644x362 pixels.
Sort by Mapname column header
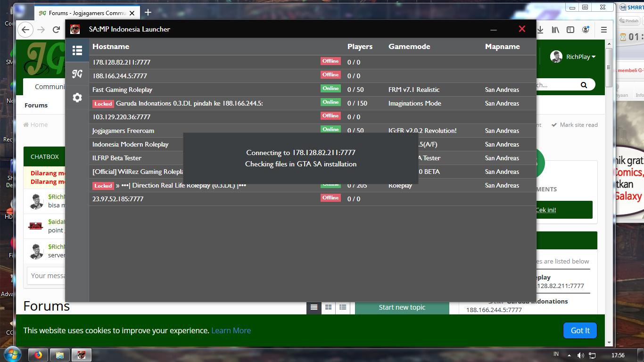[x=503, y=47]
